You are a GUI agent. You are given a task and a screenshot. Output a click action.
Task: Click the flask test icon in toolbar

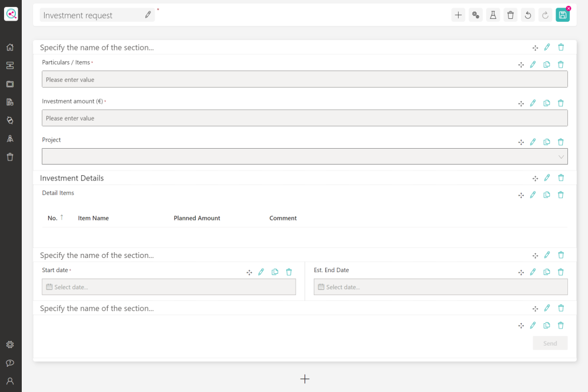coord(493,15)
